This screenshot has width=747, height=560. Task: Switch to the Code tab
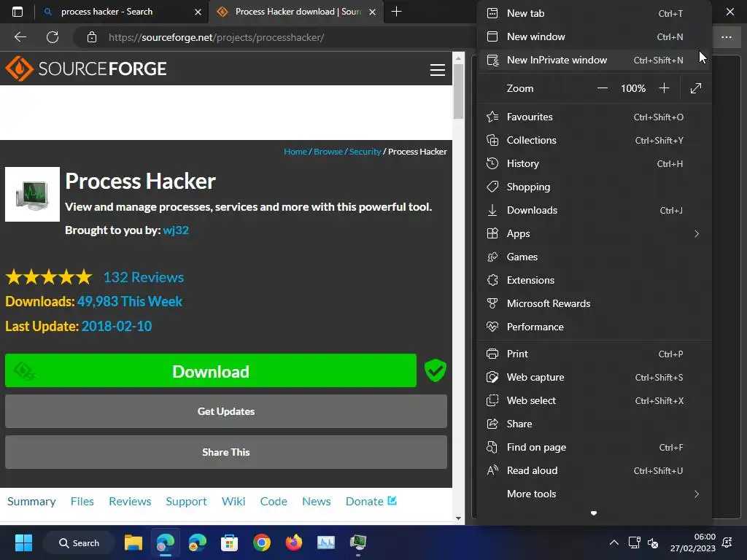tap(274, 502)
